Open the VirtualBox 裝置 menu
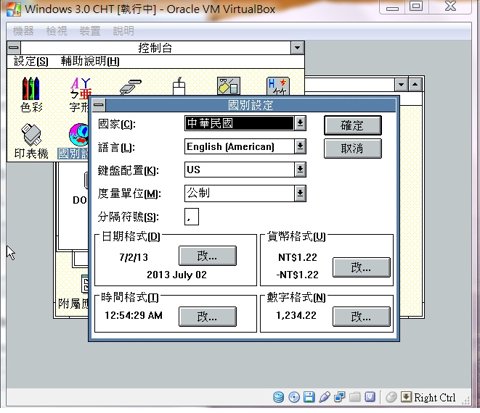Screen dimensions: 480x413 pyautogui.click(x=90, y=31)
